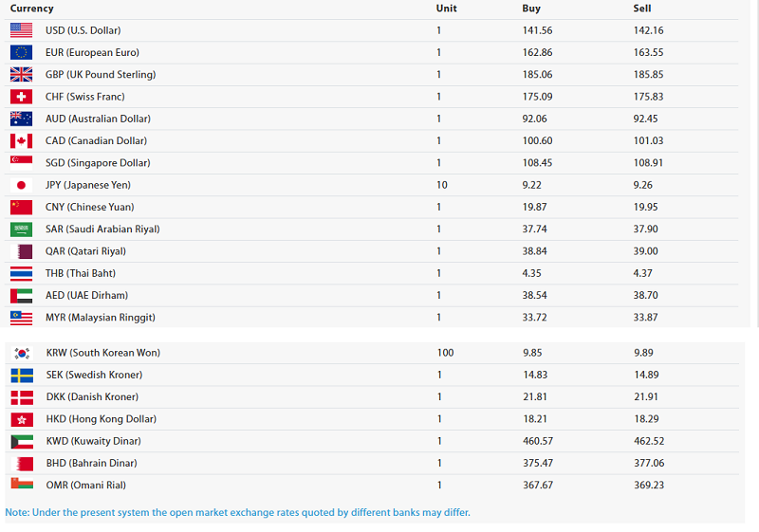The image size is (759, 532).
Task: Select the Swiss flag icon
Action: click(21, 97)
